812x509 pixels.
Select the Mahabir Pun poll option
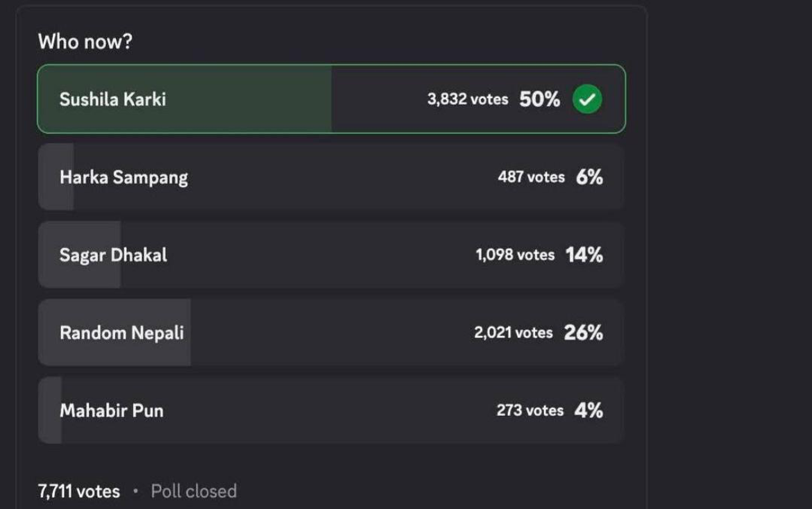click(332, 410)
